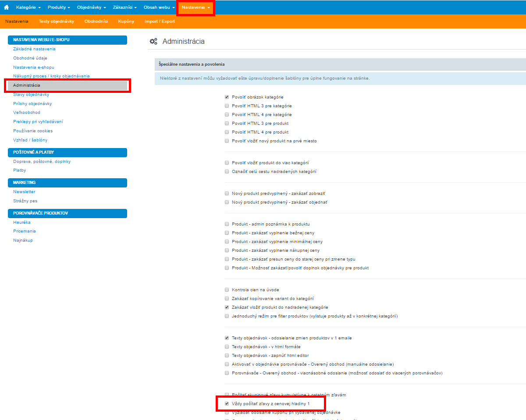Viewport: 526px width, 420px height.
Task: Select Administrácia in sidebar
Action: (x=68, y=85)
